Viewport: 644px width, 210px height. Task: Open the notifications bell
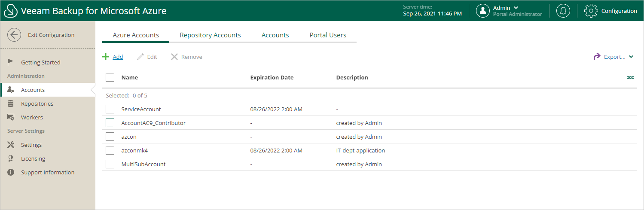click(563, 11)
